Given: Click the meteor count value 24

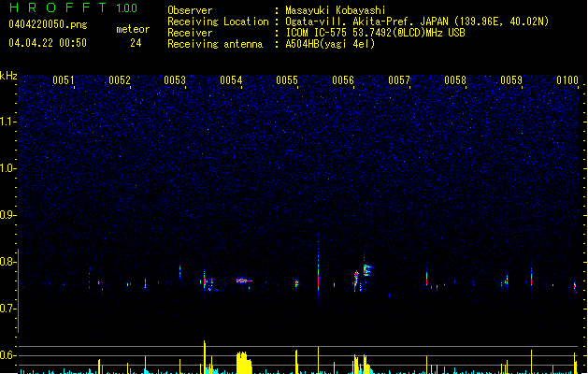Looking at the screenshot, I should [136, 43].
